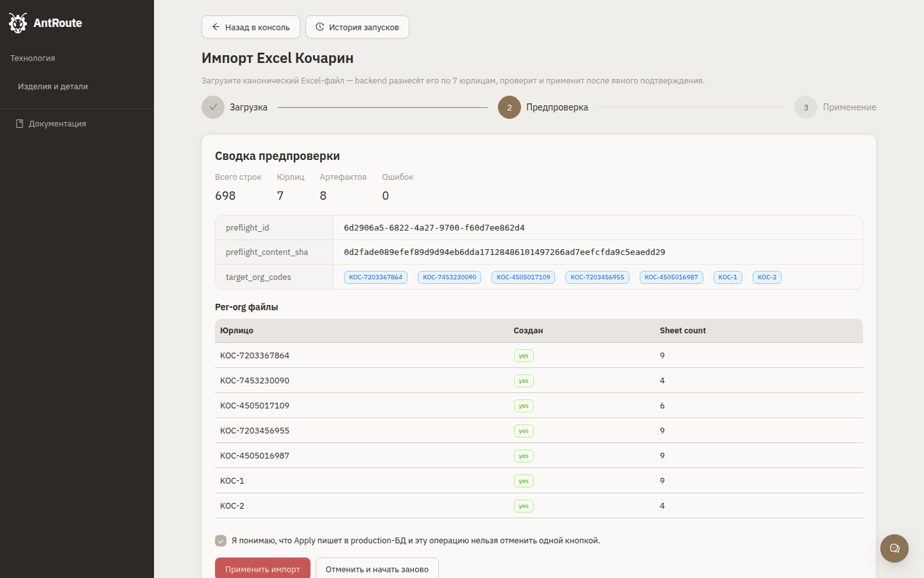Click the КОС-4505016987 org code tag
Viewport: 924px width, 578px height.
[x=671, y=277]
